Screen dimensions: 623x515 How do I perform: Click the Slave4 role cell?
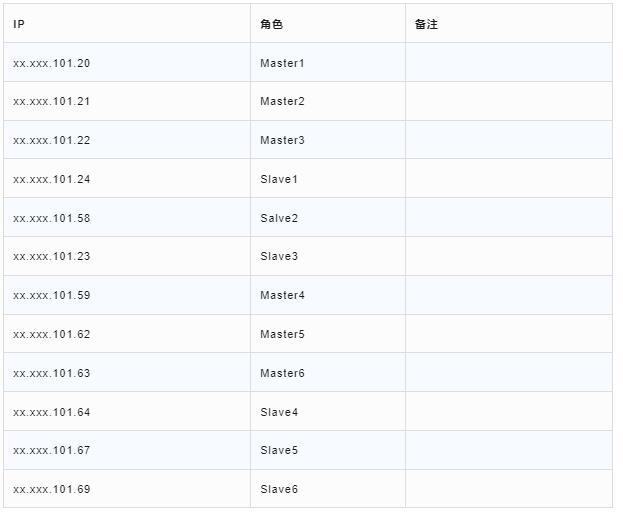point(279,412)
